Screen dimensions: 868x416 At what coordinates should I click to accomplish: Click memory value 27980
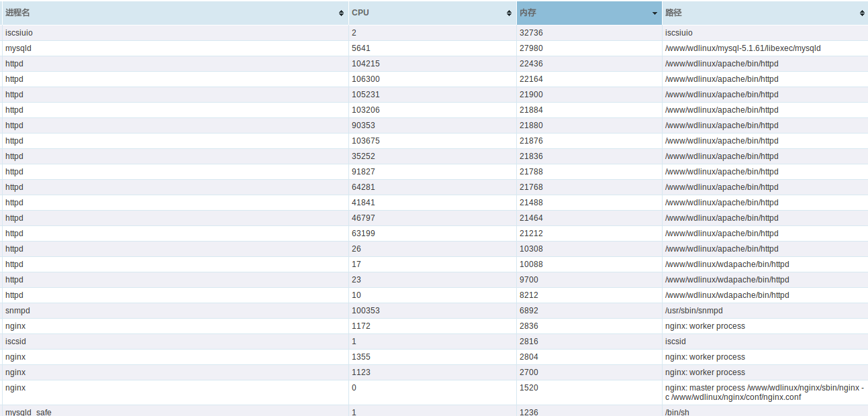point(531,48)
